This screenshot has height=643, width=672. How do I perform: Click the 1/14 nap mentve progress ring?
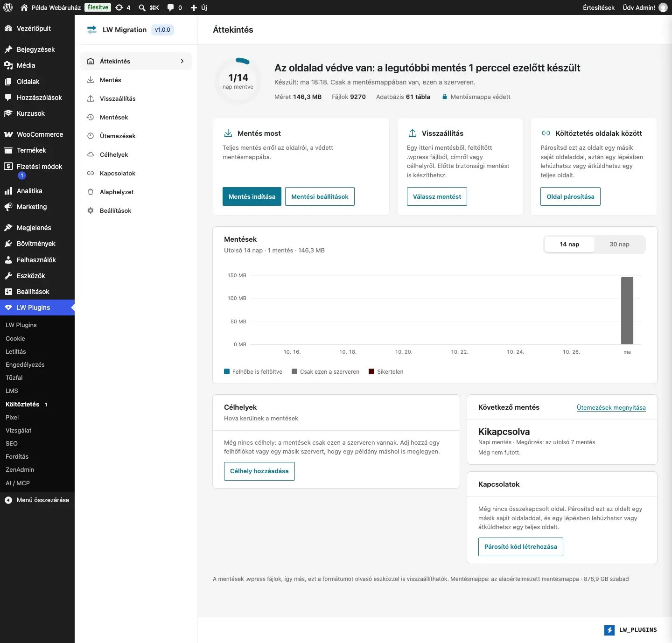point(238,81)
